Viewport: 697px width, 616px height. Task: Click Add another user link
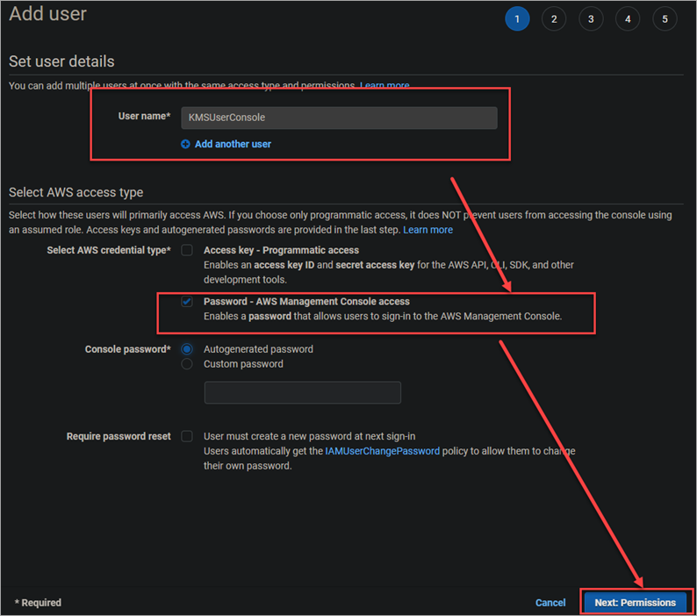click(233, 144)
